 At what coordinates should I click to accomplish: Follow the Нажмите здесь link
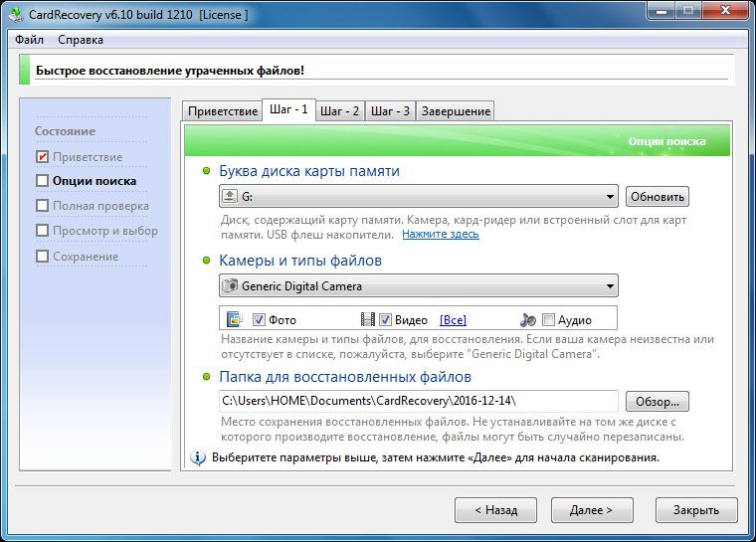[x=441, y=235]
